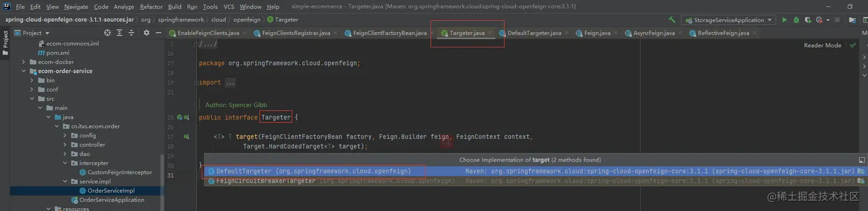868x211 pixels.
Task: Run StorageServiceApplication with the green play icon
Action: pyautogui.click(x=784, y=20)
